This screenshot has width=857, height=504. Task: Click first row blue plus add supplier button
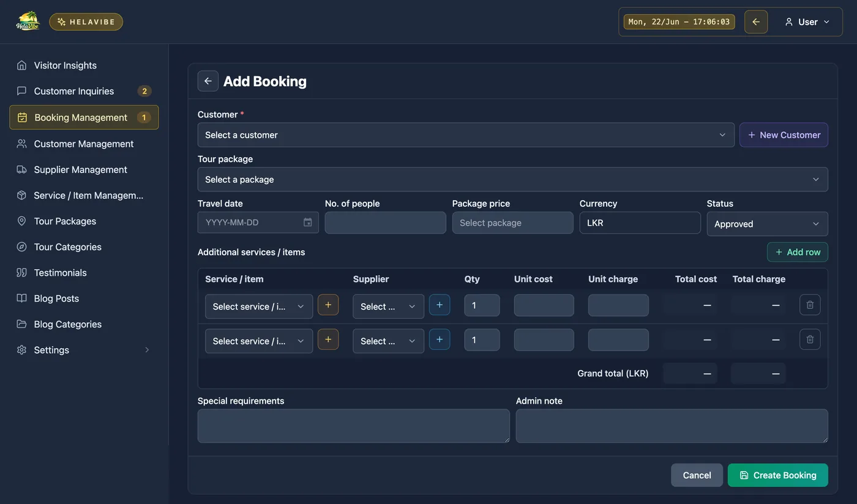tap(440, 305)
